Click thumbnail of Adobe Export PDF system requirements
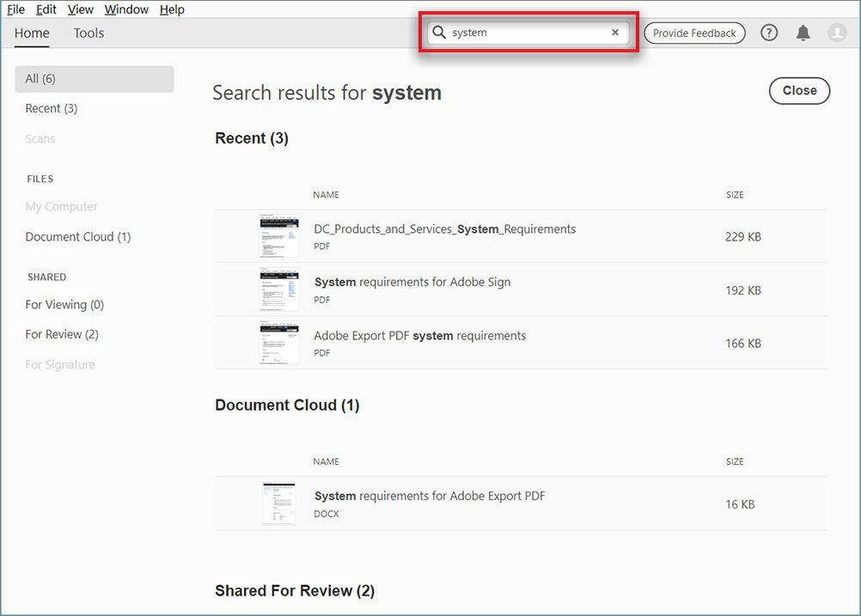861x616 pixels. click(x=279, y=343)
